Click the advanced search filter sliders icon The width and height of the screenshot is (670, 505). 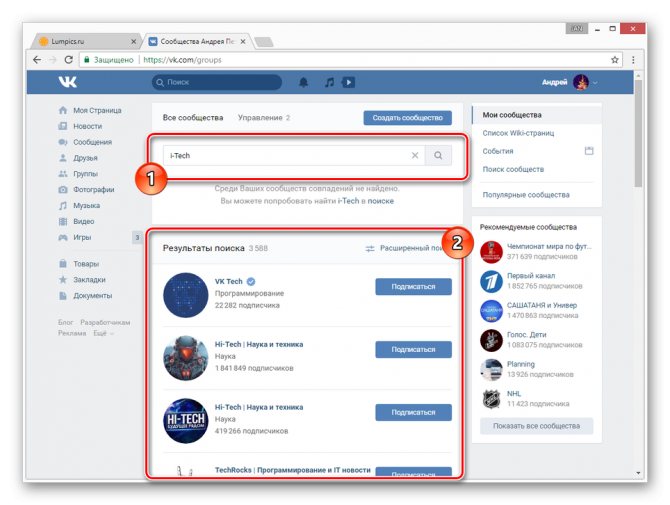pos(370,248)
